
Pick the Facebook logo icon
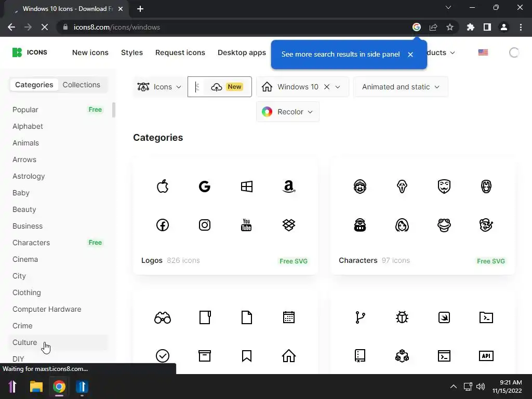163,225
